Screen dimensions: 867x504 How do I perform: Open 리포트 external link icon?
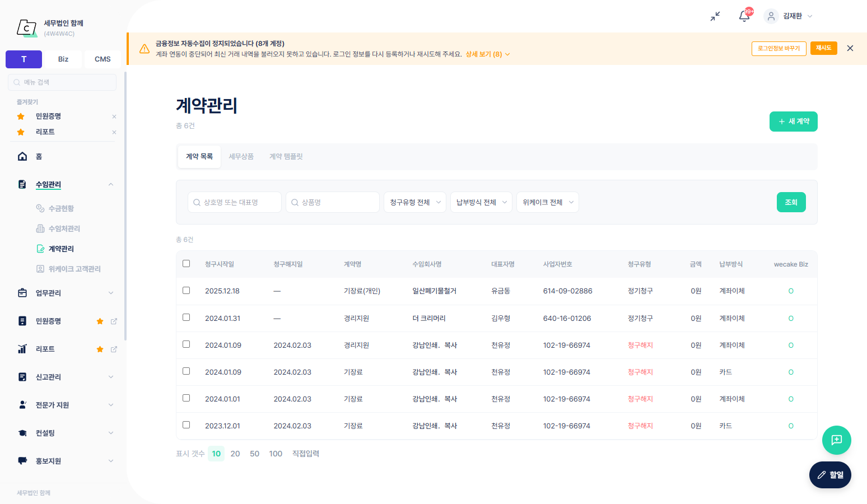tap(114, 349)
